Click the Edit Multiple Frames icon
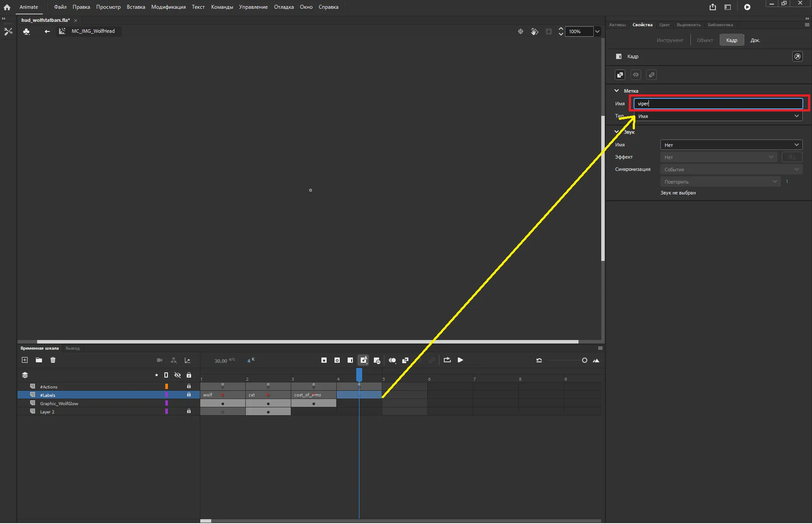812x524 pixels. click(406, 360)
